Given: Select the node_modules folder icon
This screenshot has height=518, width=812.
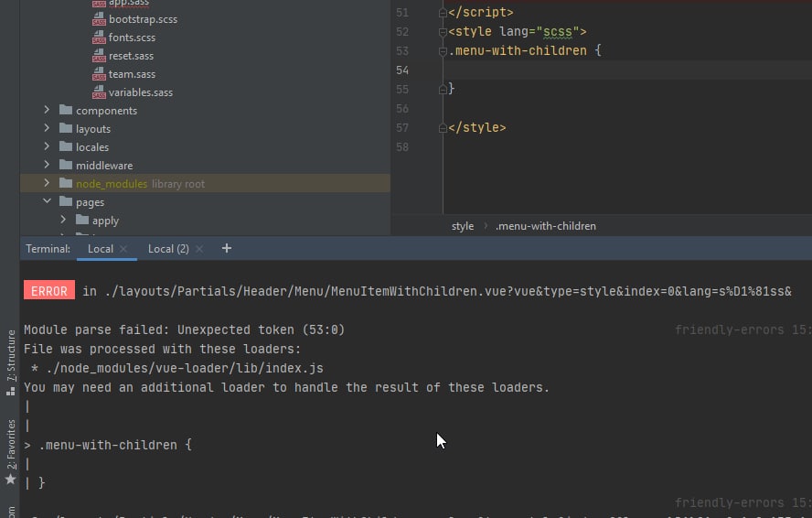Looking at the screenshot, I should [66, 183].
